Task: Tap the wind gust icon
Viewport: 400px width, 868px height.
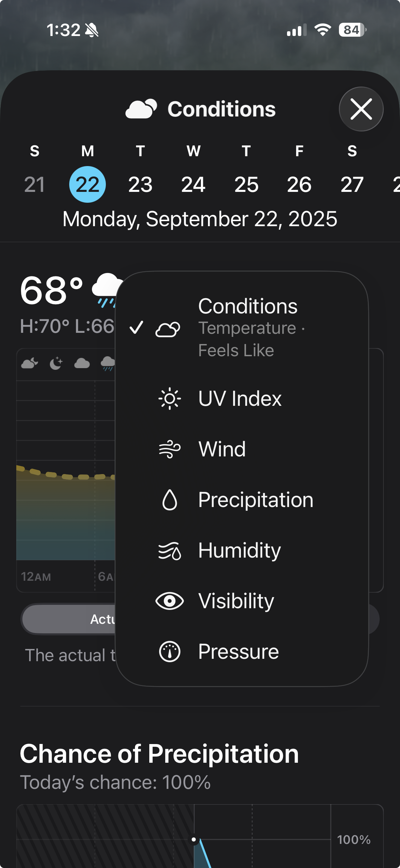Action: coord(169,449)
